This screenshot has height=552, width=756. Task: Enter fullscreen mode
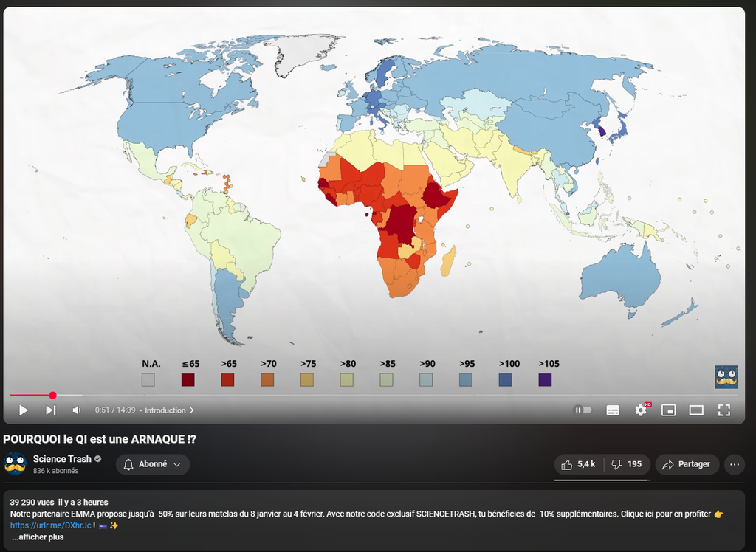(724, 410)
